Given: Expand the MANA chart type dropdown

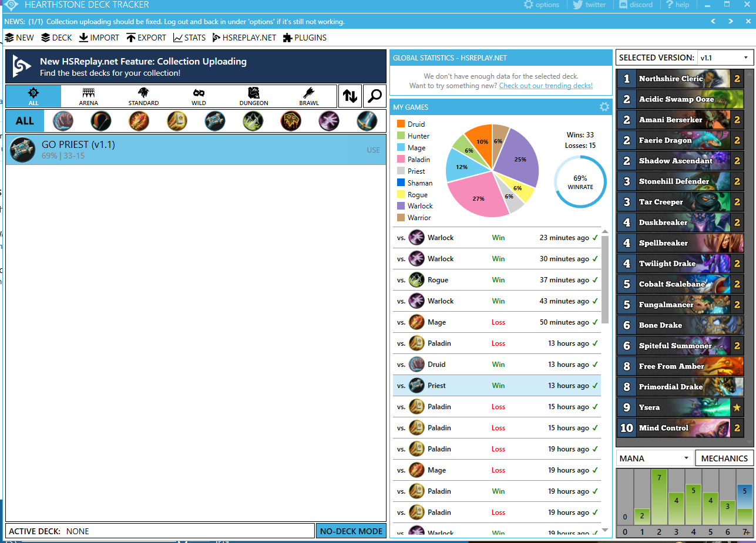Looking at the screenshot, I should [x=654, y=458].
